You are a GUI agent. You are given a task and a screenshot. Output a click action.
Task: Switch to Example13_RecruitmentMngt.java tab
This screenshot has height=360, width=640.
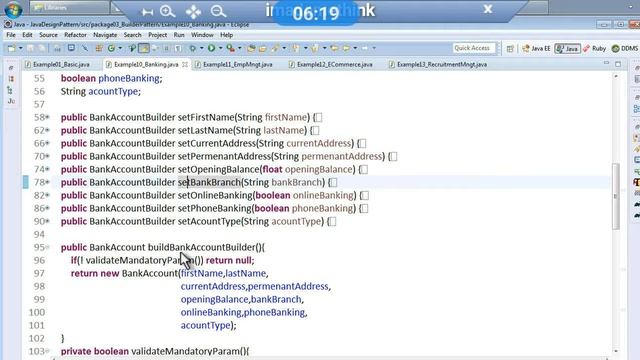pos(438,64)
